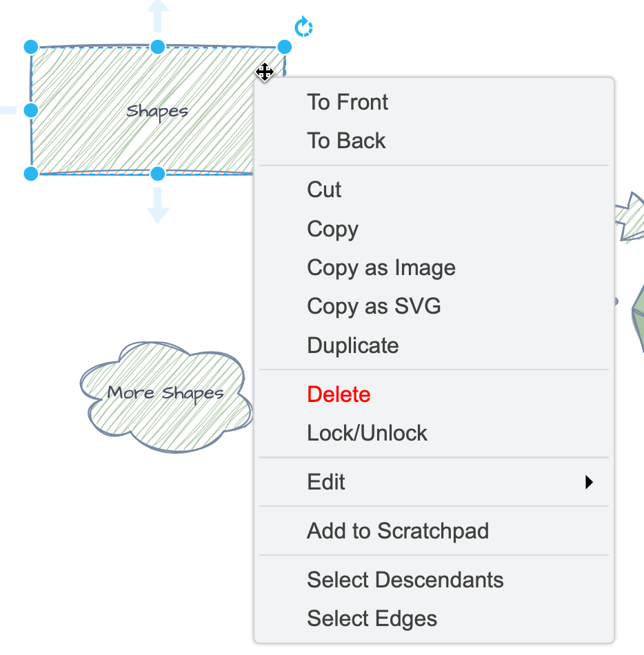Bring the shape To Front
The width and height of the screenshot is (644, 655).
348,102
